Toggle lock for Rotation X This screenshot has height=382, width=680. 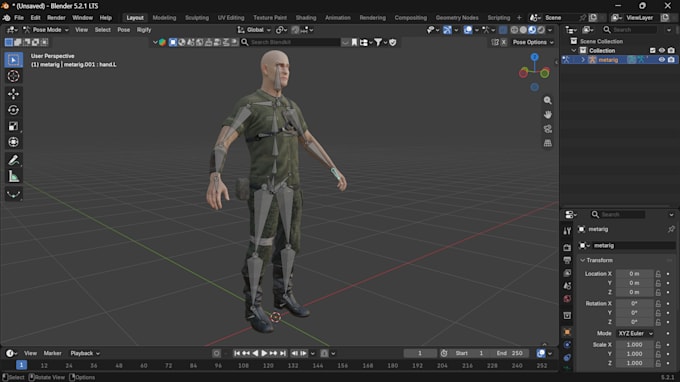pyautogui.click(x=658, y=304)
